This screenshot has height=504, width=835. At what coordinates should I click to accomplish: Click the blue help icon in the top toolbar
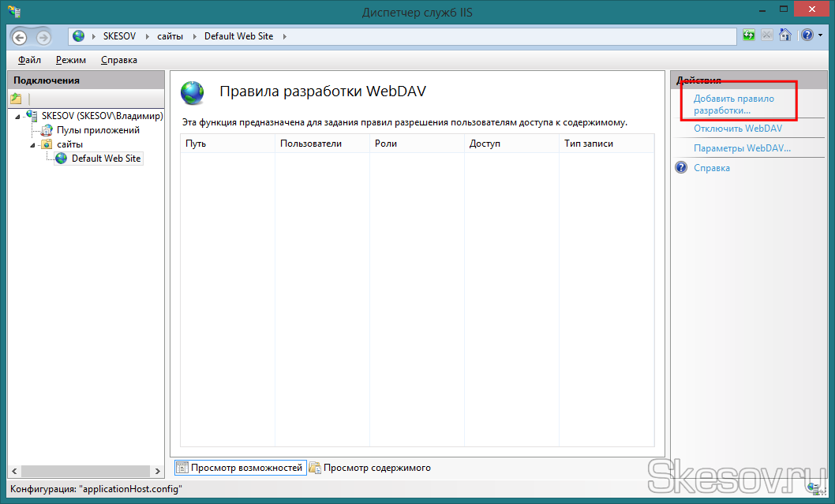(807, 35)
